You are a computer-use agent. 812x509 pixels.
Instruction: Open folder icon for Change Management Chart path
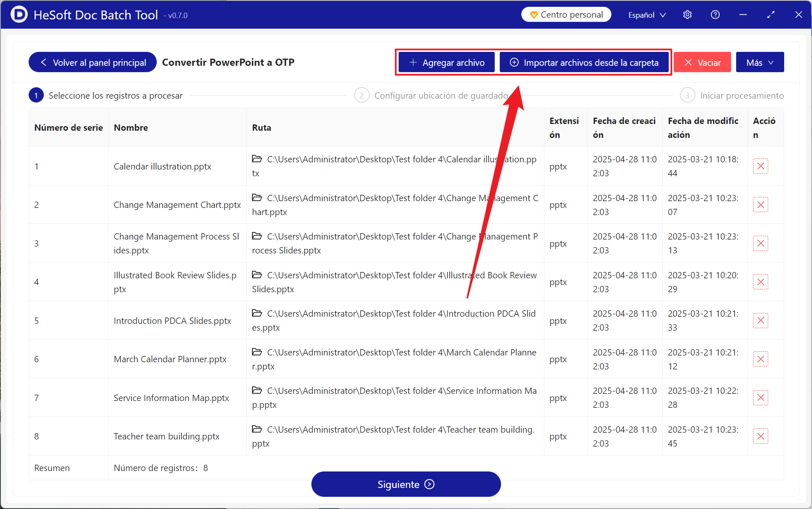(x=257, y=198)
